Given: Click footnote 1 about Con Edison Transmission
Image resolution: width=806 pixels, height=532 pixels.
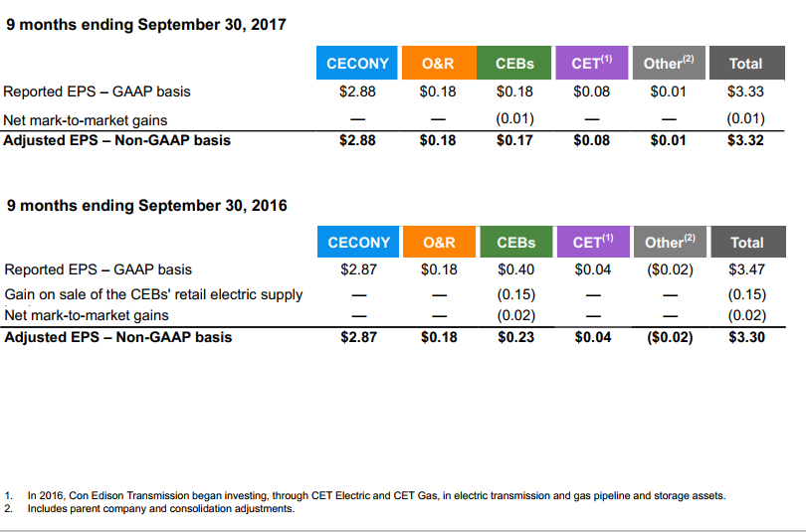Looking at the screenshot, I should pos(365,495).
